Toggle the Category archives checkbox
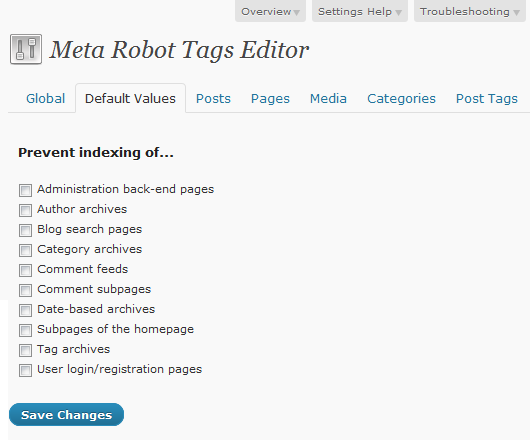The height and width of the screenshot is (440, 530). [x=25, y=250]
